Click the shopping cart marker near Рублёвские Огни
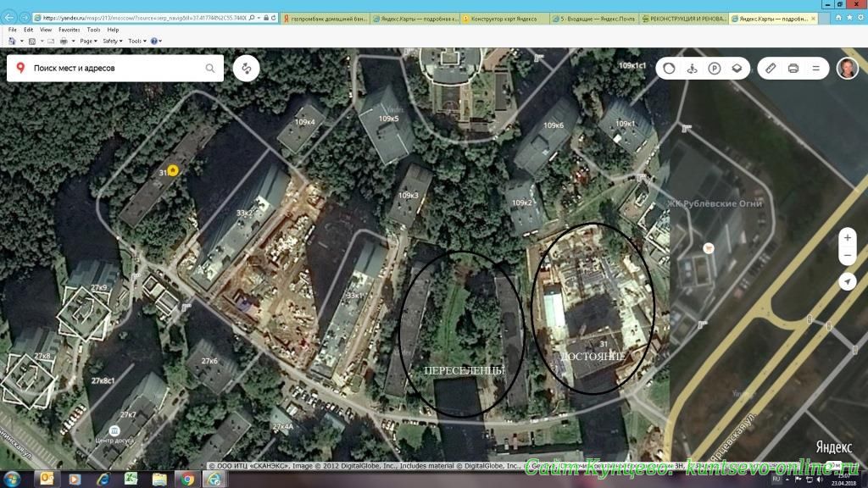 coord(708,248)
